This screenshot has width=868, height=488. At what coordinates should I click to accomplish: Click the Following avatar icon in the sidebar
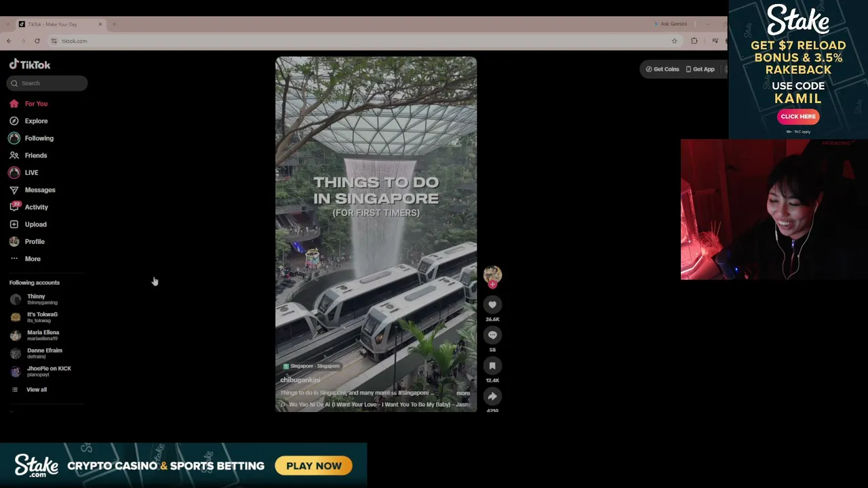pos(14,138)
